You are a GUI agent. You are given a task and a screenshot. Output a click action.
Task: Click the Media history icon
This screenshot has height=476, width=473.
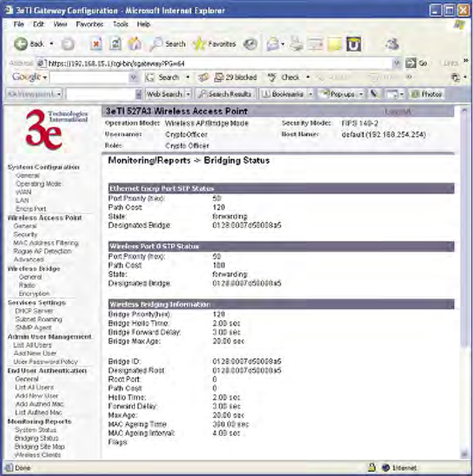[x=251, y=45]
